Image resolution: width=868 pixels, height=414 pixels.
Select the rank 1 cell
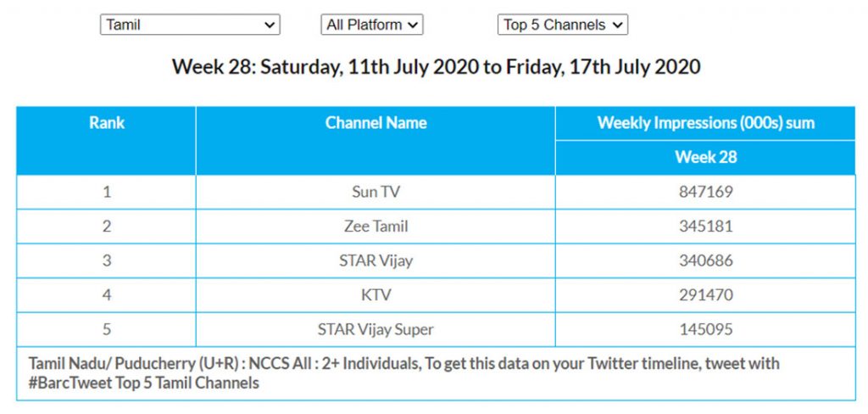pos(107,192)
